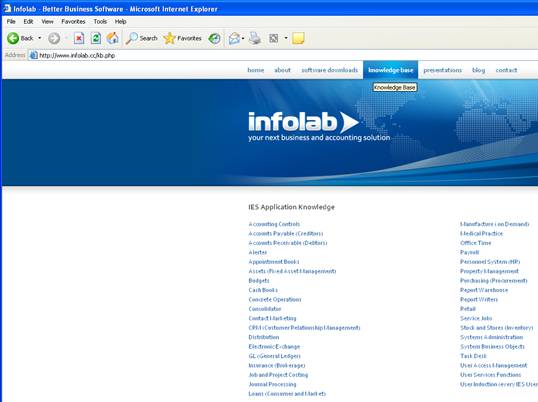538x402 pixels.
Task: Refresh the page using green arrows icon
Action: (96, 38)
